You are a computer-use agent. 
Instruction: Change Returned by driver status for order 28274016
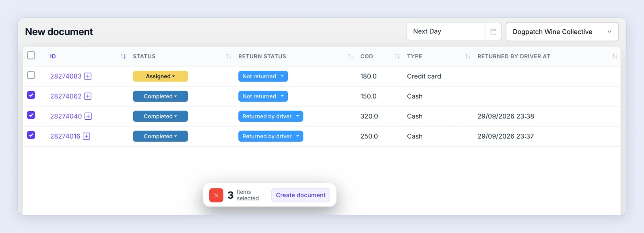270,136
